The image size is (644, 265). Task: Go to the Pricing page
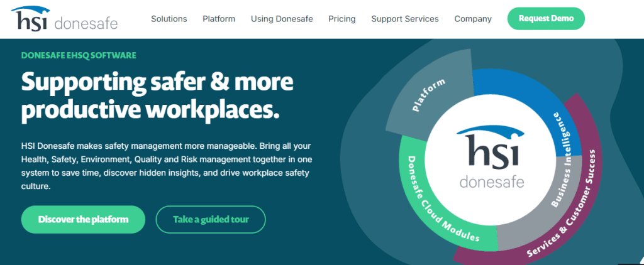341,19
